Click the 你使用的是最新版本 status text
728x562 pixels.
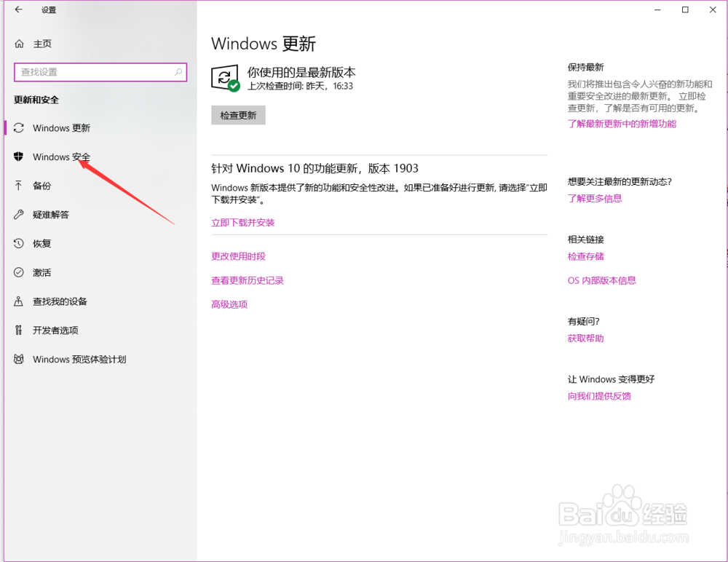tap(301, 72)
